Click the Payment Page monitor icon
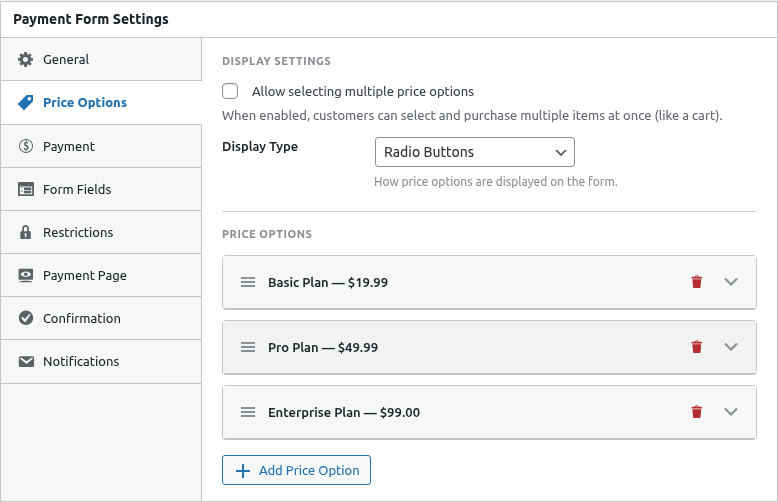 coord(26,275)
